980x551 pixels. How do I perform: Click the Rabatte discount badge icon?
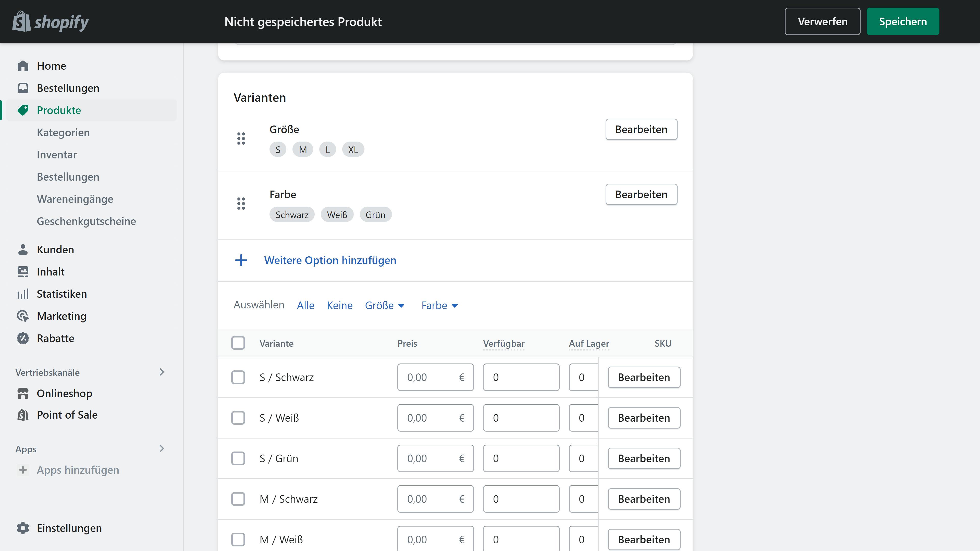click(23, 338)
